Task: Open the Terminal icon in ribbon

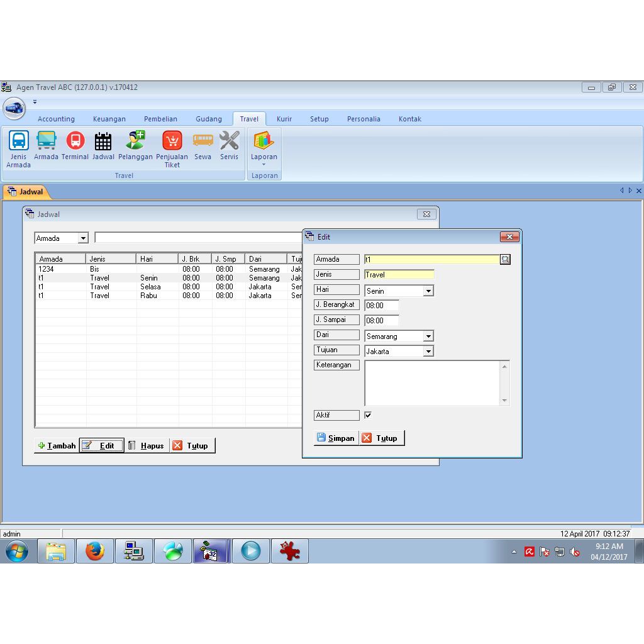Action: [75, 141]
